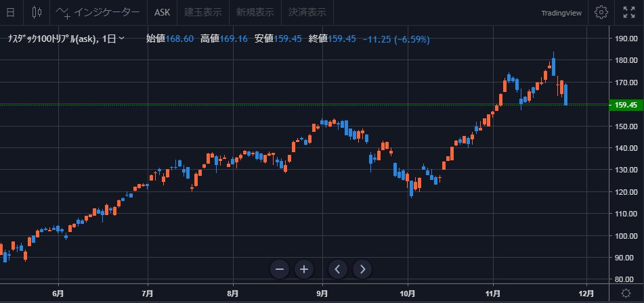The height and width of the screenshot is (303, 644).
Task: Open time axis settings sun icon
Action: pyautogui.click(x=626, y=293)
